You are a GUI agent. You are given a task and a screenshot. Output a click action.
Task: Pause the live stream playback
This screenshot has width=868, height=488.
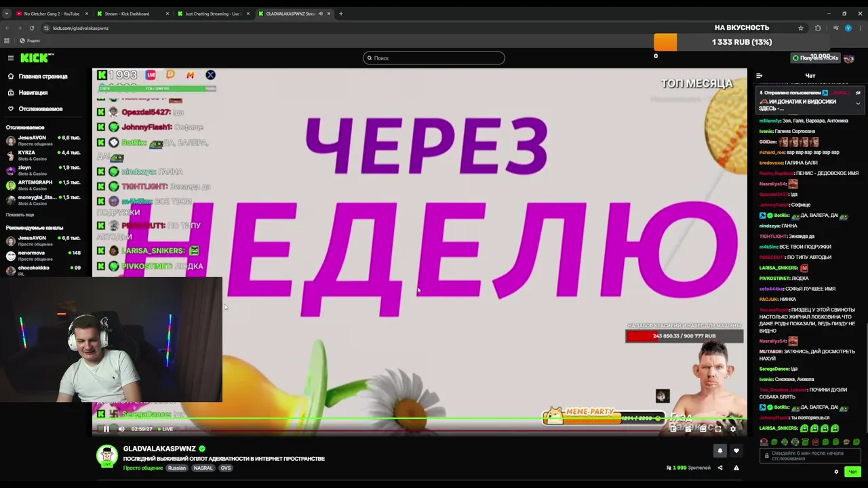(106, 428)
